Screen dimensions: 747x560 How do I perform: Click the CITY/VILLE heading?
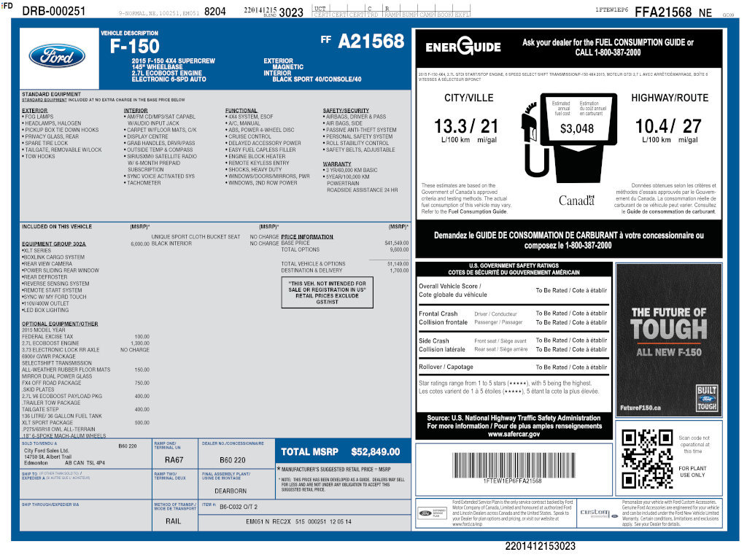tap(469, 98)
